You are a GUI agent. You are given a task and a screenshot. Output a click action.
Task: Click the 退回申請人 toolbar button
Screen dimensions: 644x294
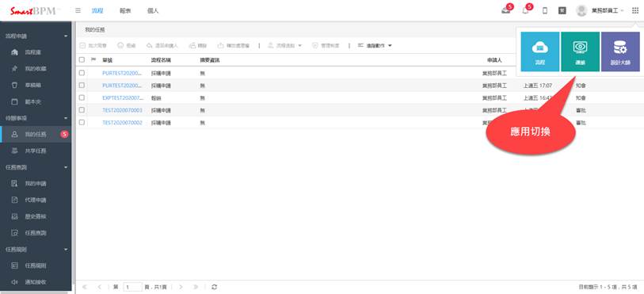pyautogui.click(x=162, y=46)
